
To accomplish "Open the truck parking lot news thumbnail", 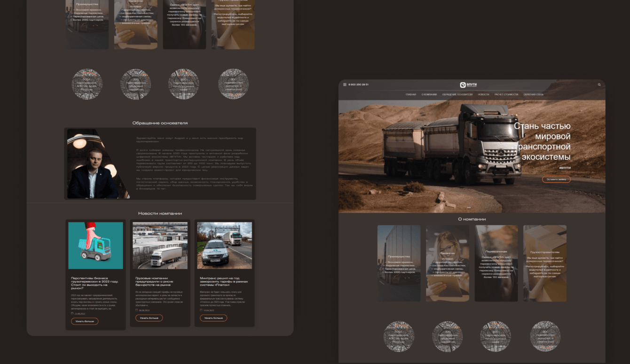I will coord(160,246).
